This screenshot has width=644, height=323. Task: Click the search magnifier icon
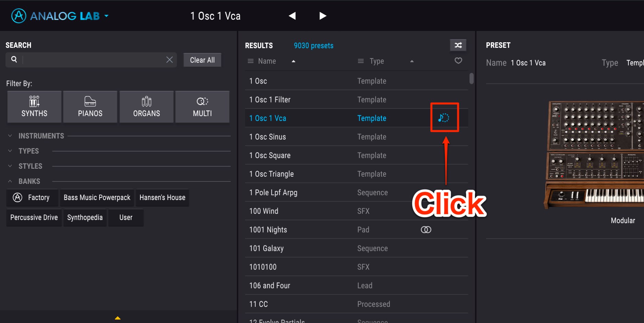pos(14,59)
